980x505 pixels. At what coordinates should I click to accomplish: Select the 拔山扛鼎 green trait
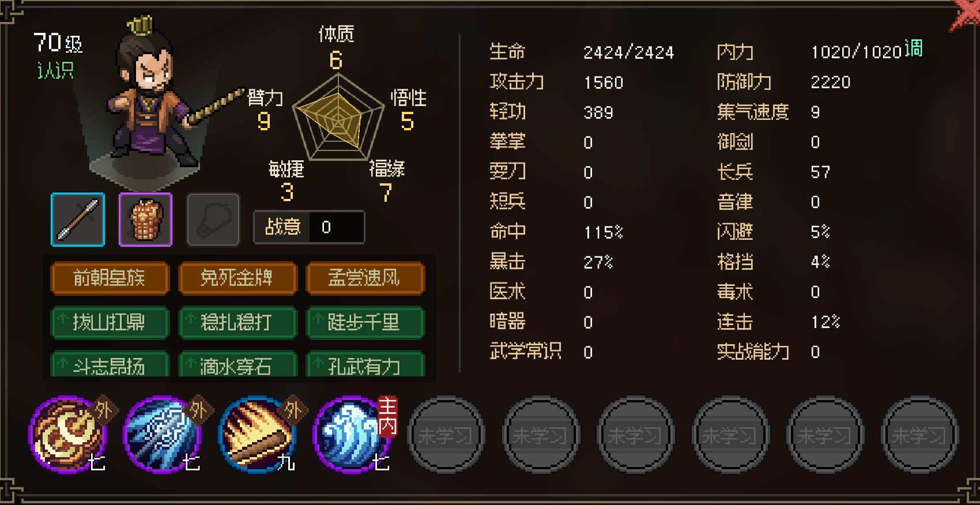click(x=110, y=322)
